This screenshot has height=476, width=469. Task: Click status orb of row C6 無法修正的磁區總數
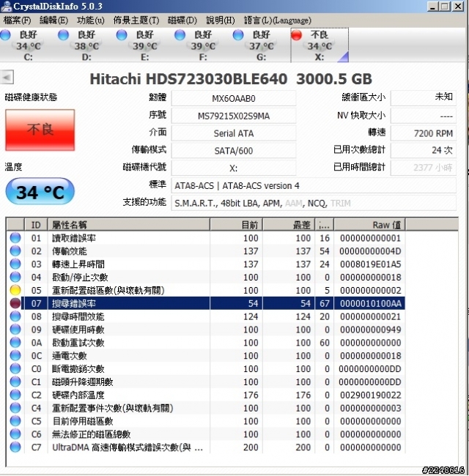pyautogui.click(x=15, y=434)
